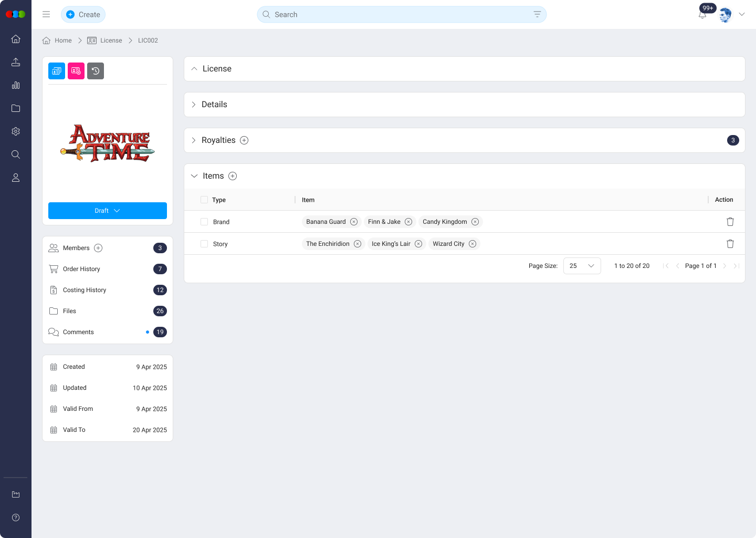Open Order History from the side panel

81,269
